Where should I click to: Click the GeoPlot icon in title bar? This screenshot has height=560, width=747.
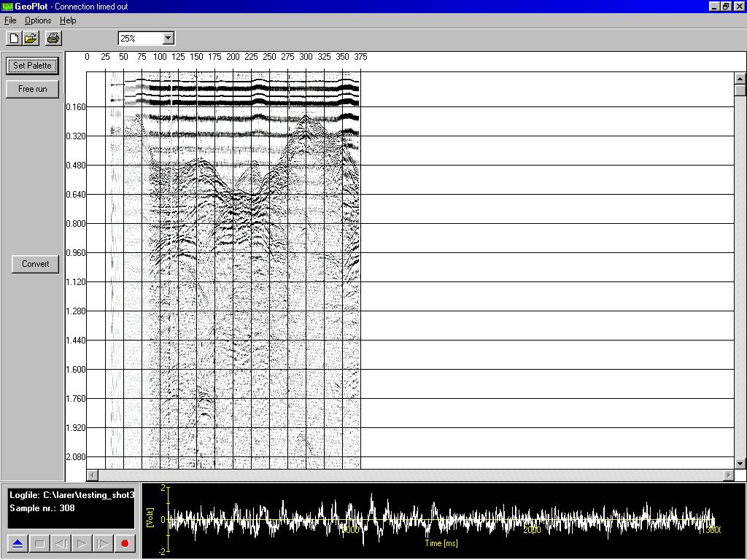tap(7, 6)
